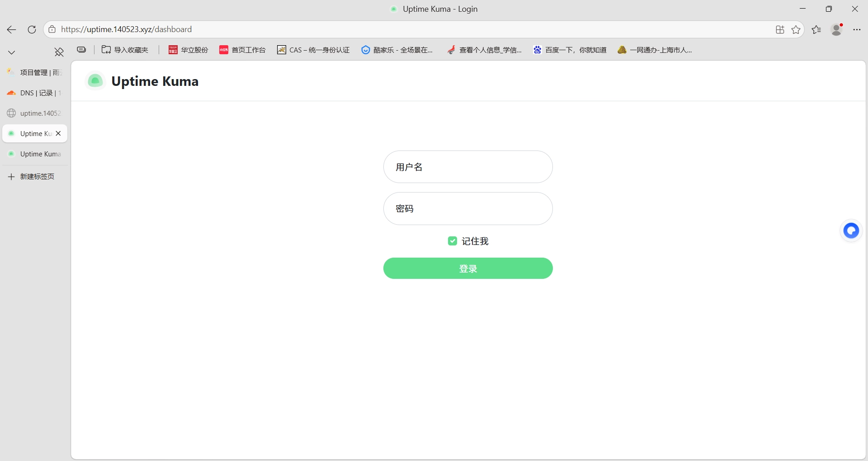View site information via the lock icon
868x461 pixels.
(x=52, y=29)
